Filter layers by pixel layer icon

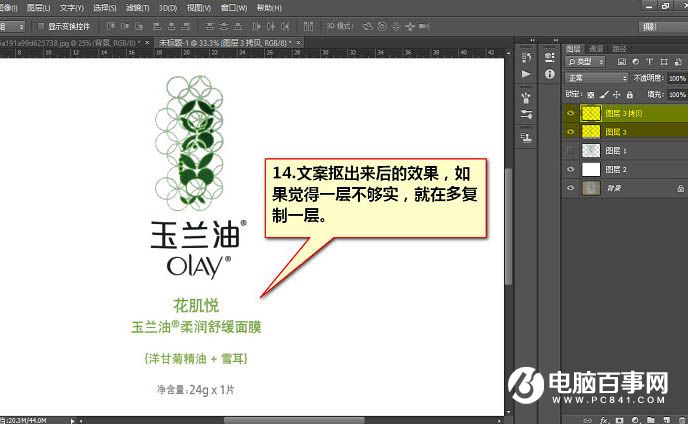coord(622,61)
